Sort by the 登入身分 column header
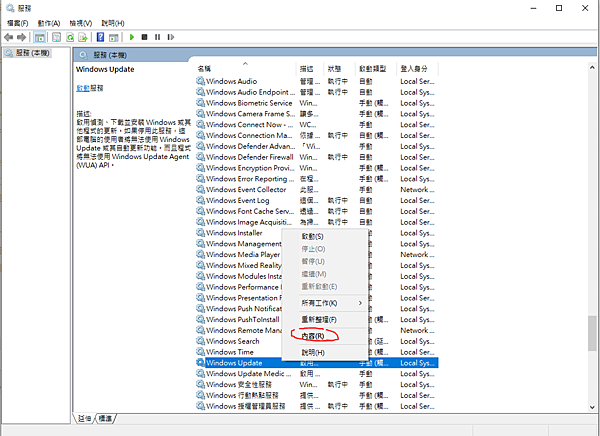The image size is (600, 436). (x=417, y=69)
